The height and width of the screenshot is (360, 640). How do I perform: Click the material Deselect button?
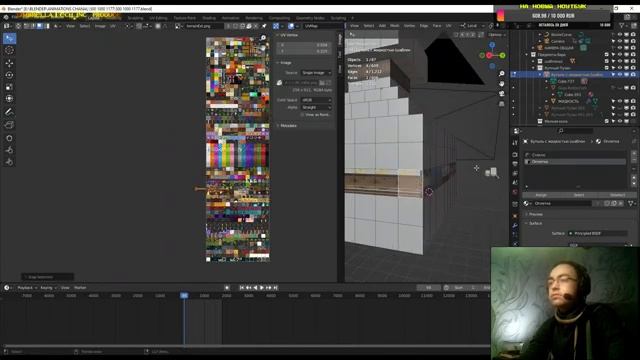(617, 195)
